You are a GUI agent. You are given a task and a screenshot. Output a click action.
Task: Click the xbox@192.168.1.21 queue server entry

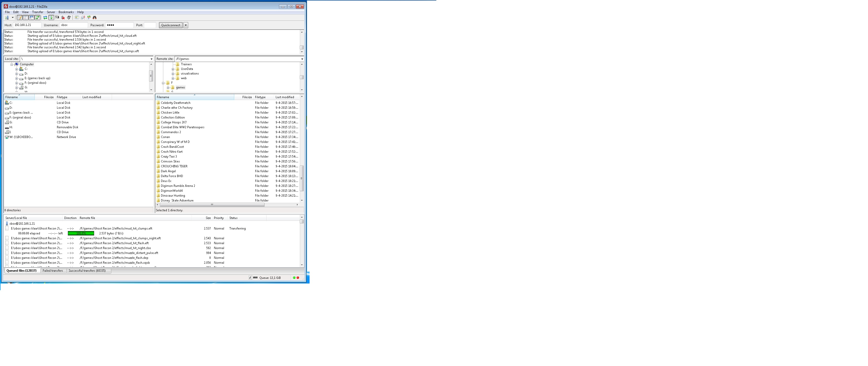tap(22, 224)
